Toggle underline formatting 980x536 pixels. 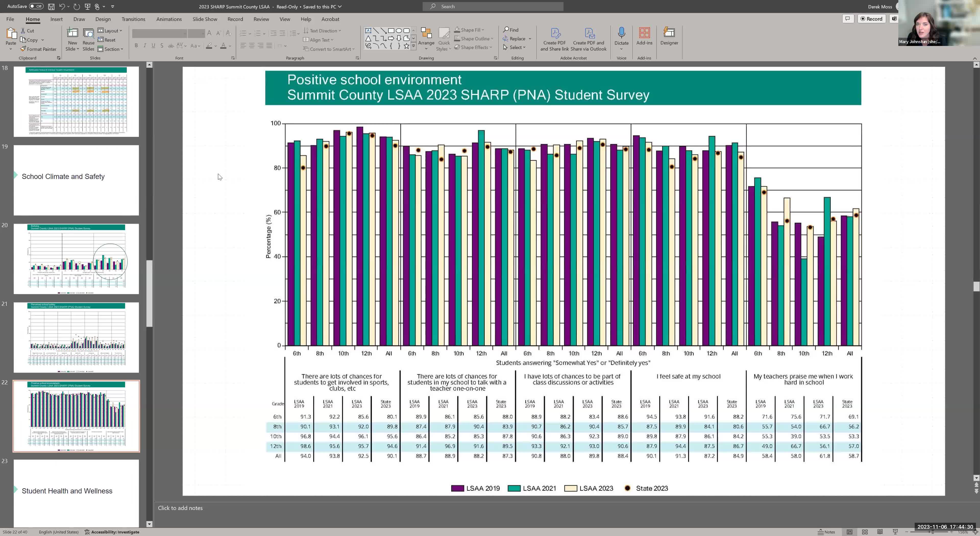pyautogui.click(x=153, y=45)
